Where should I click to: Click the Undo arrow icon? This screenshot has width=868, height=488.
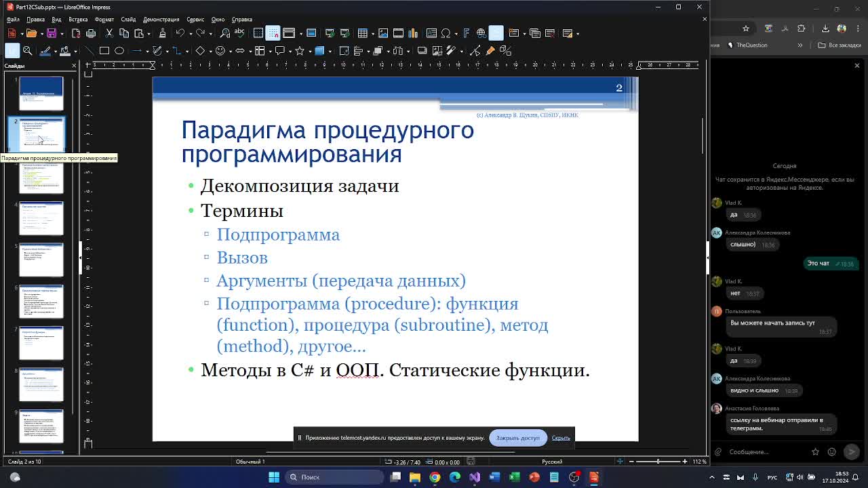click(180, 33)
